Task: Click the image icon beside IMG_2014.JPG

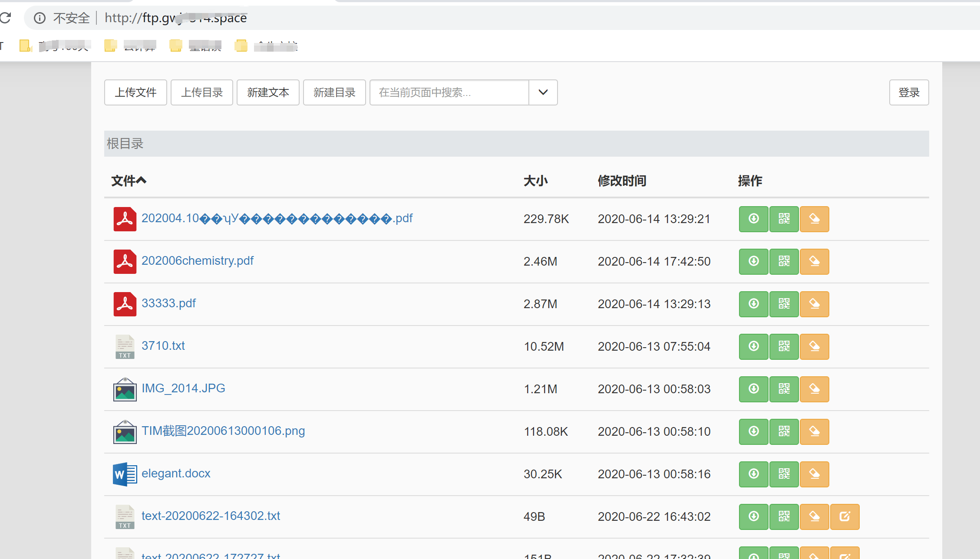Action: pyautogui.click(x=125, y=389)
